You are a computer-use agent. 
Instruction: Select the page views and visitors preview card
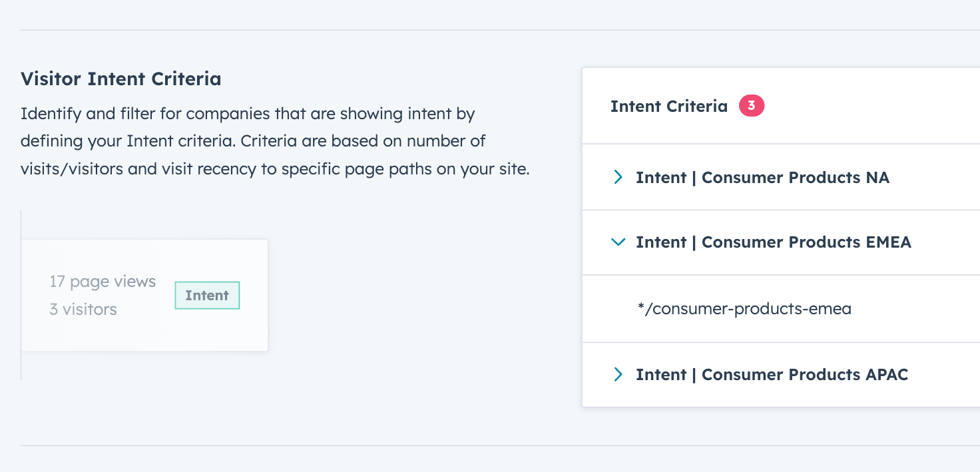coord(145,296)
